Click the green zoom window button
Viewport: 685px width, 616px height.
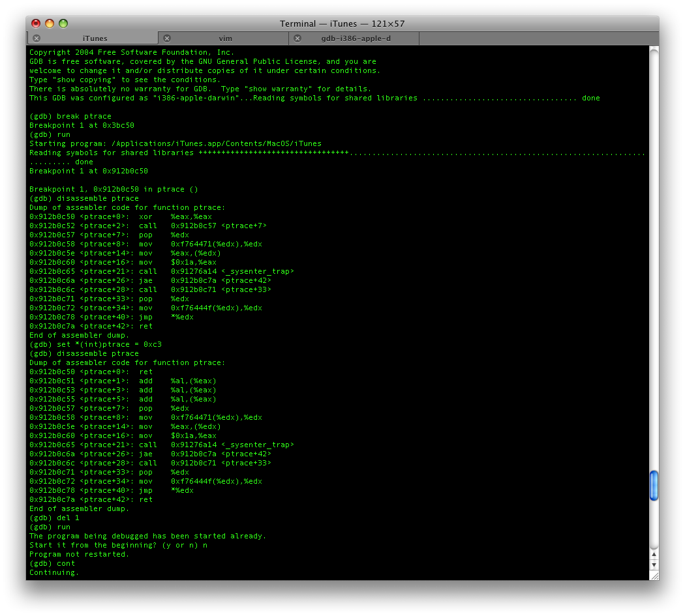click(x=63, y=23)
